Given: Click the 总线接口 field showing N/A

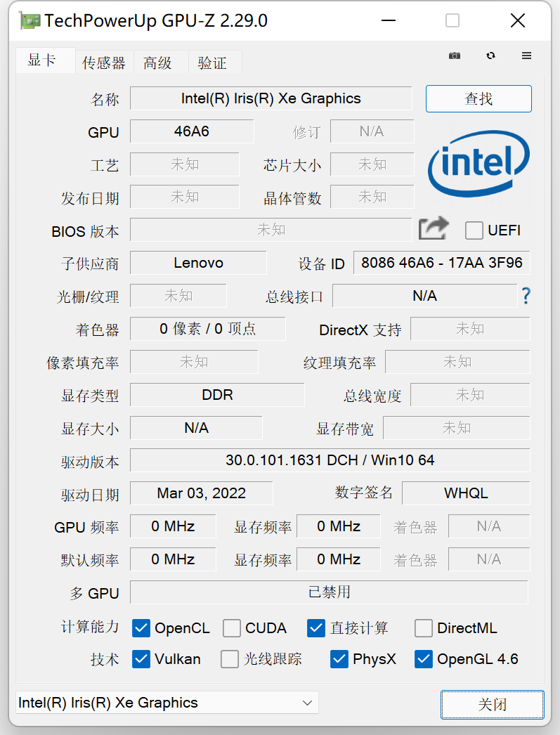Looking at the screenshot, I should (424, 296).
